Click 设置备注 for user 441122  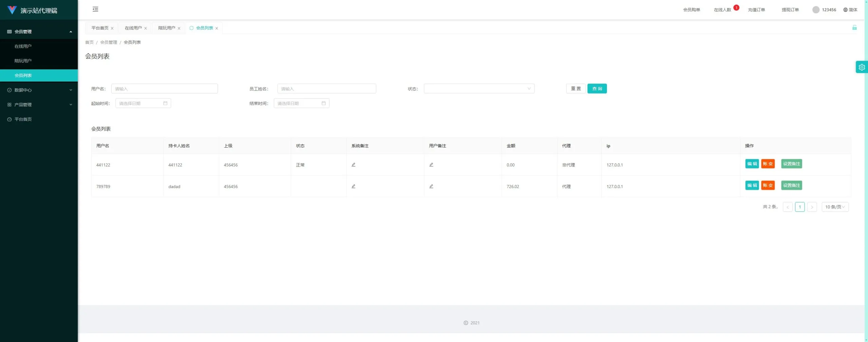click(x=791, y=164)
